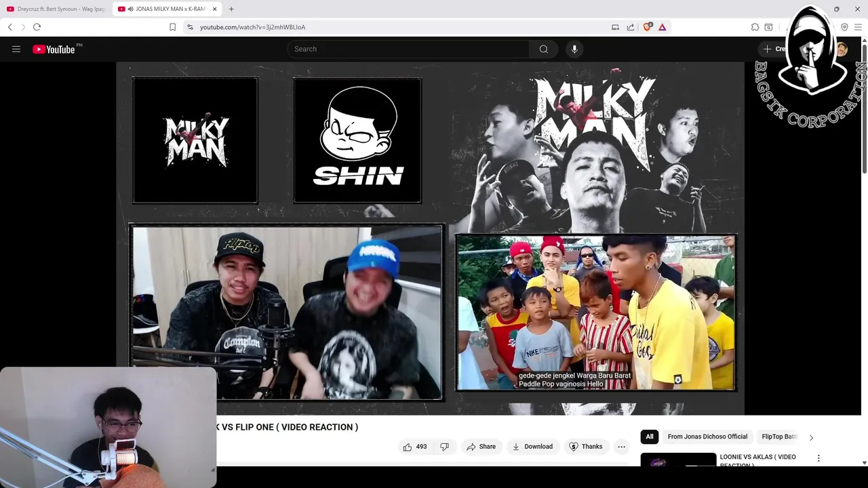
Task: Click the Create button
Action: (773, 49)
